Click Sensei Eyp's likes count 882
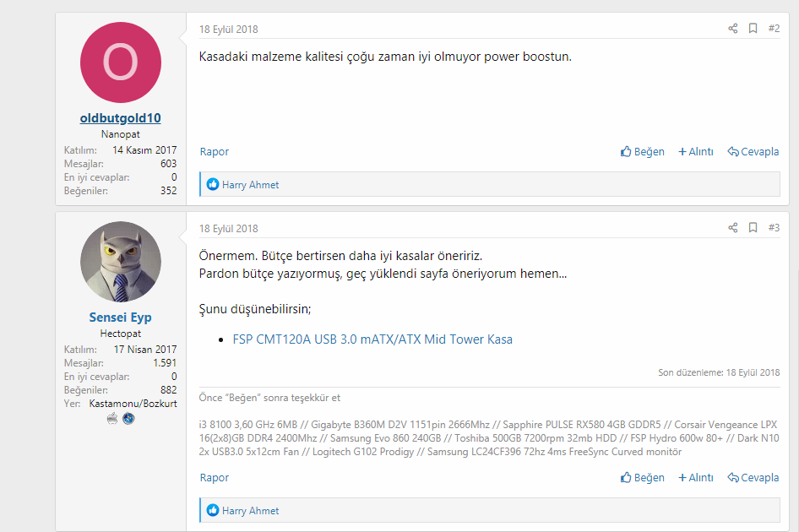The height and width of the screenshot is (532, 799). (168, 390)
